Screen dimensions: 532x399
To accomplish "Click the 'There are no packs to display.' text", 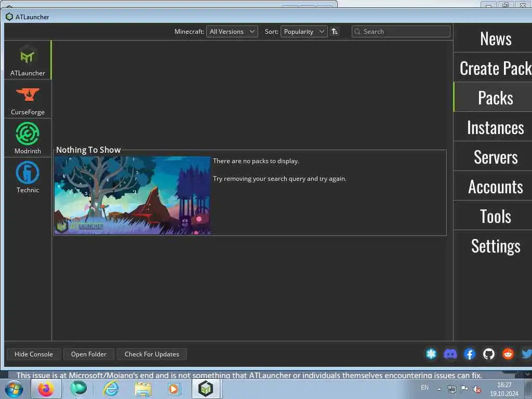I will [x=256, y=161].
